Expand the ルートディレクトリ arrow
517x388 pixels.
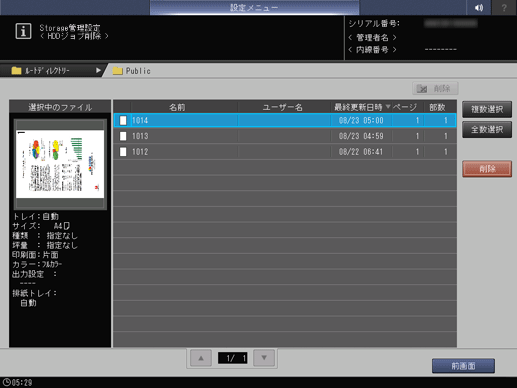[x=98, y=70]
